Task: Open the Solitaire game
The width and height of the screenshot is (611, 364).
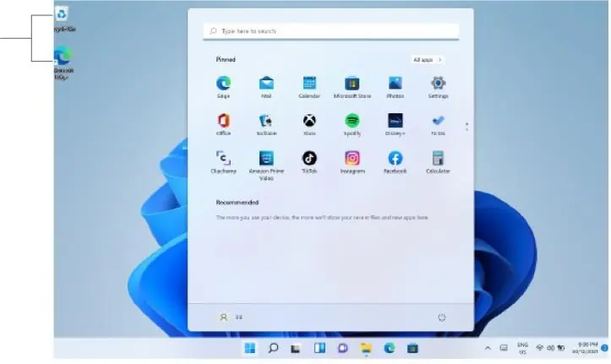Action: point(266,125)
